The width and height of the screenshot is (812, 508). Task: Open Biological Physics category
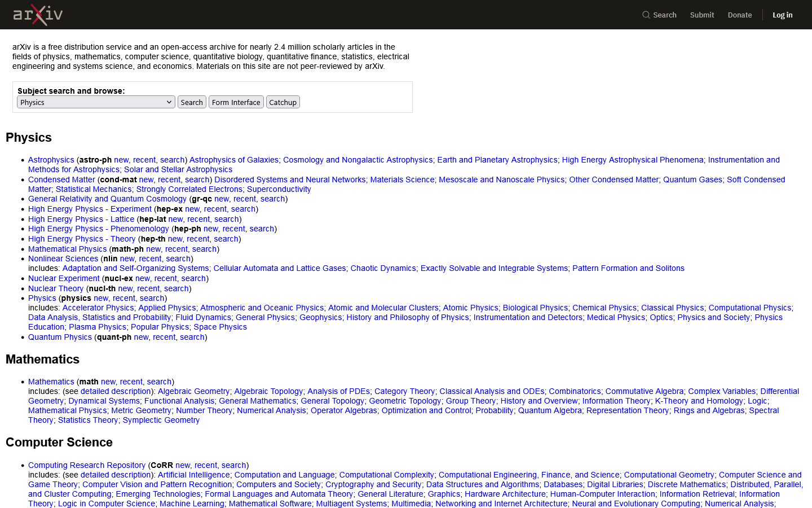(535, 308)
